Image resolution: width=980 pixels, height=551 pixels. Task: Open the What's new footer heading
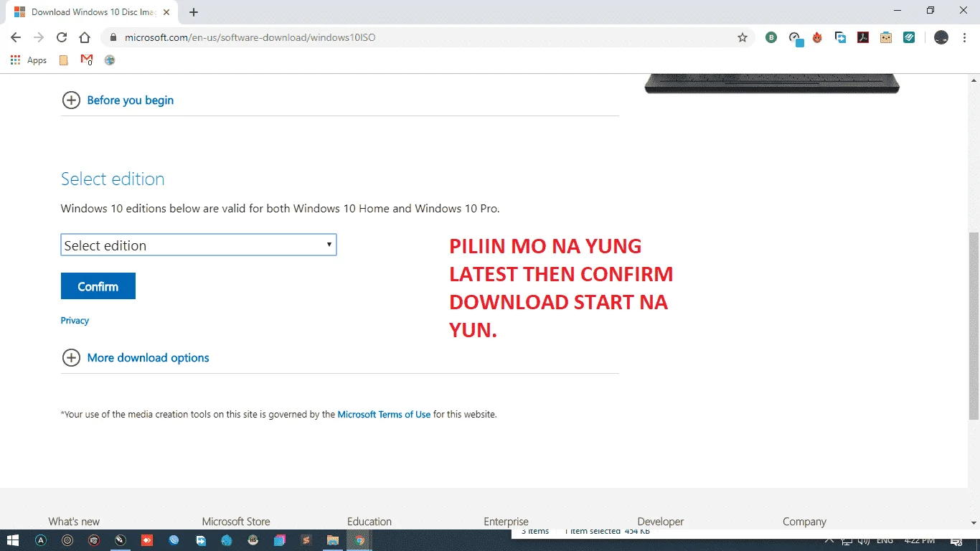74,522
